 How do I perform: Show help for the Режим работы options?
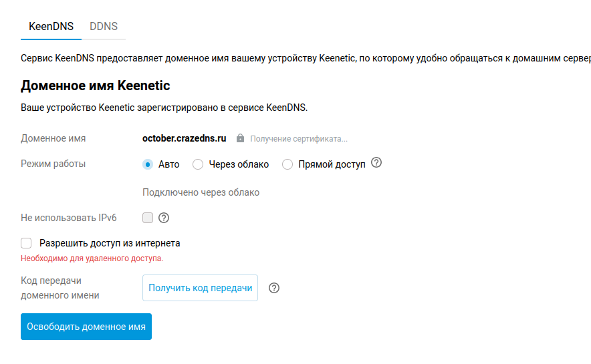coord(376,163)
